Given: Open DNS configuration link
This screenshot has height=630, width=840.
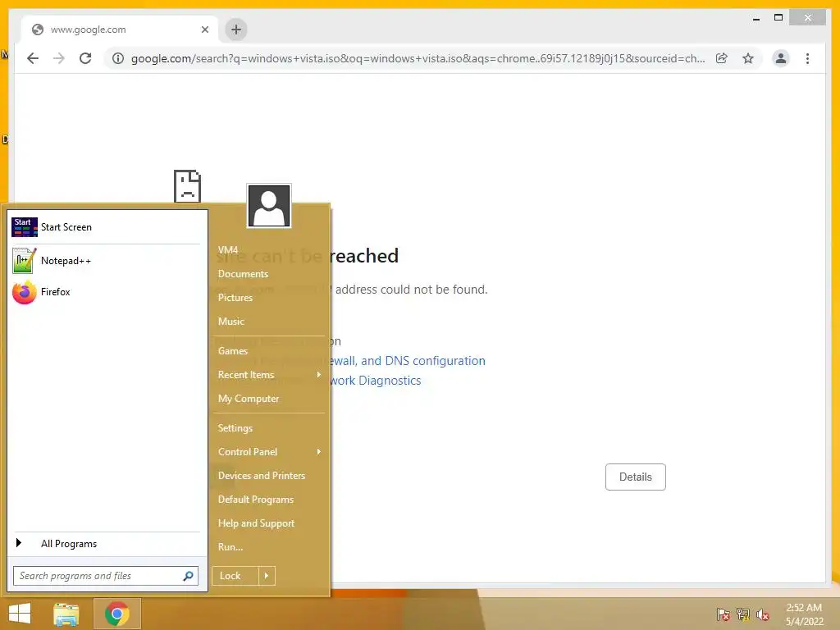Looking at the screenshot, I should (407, 361).
